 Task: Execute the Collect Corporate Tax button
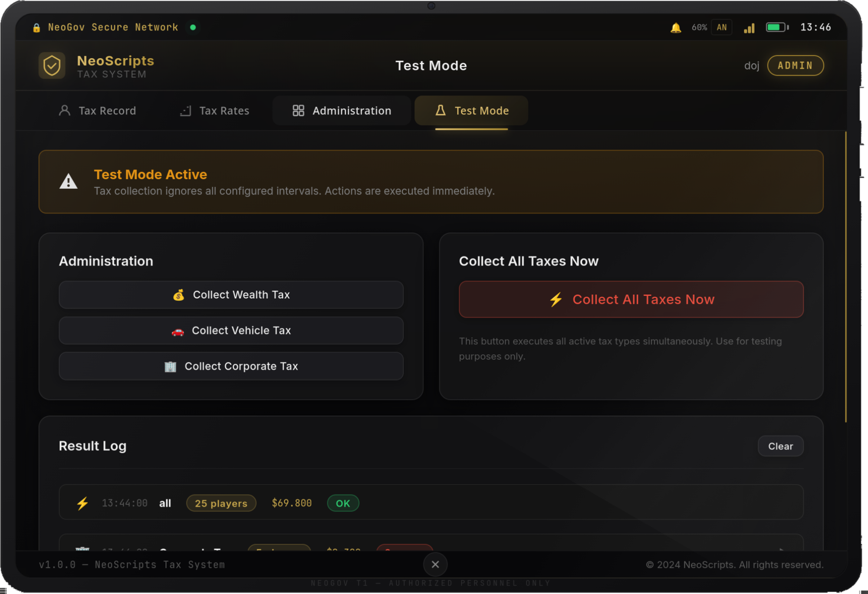coord(231,366)
